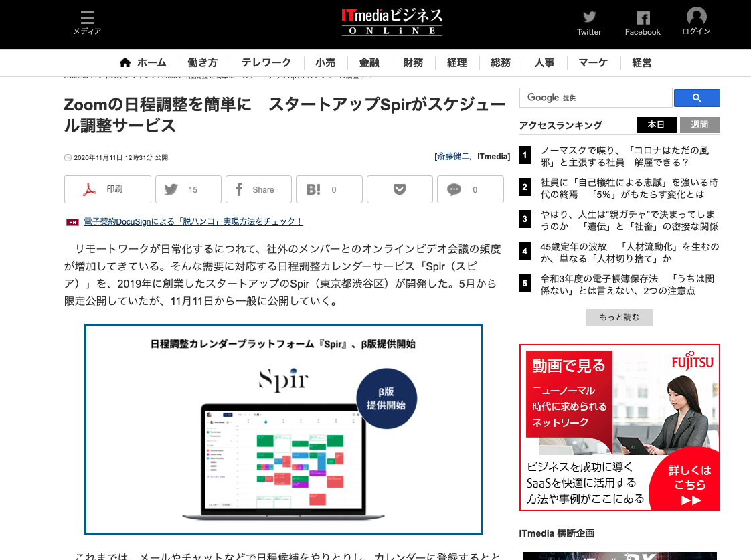Go to ホーム in navigation bar
The image size is (751, 560).
[143, 62]
